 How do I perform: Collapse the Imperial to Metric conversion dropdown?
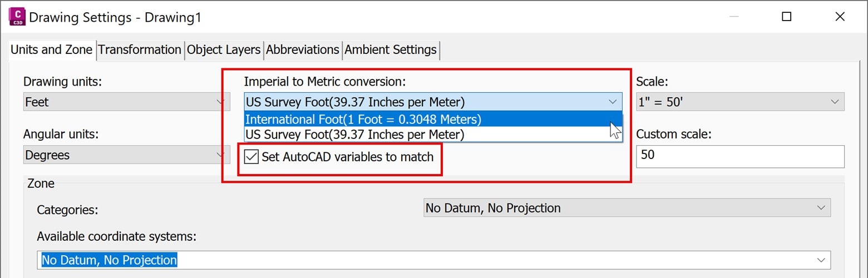pyautogui.click(x=433, y=102)
